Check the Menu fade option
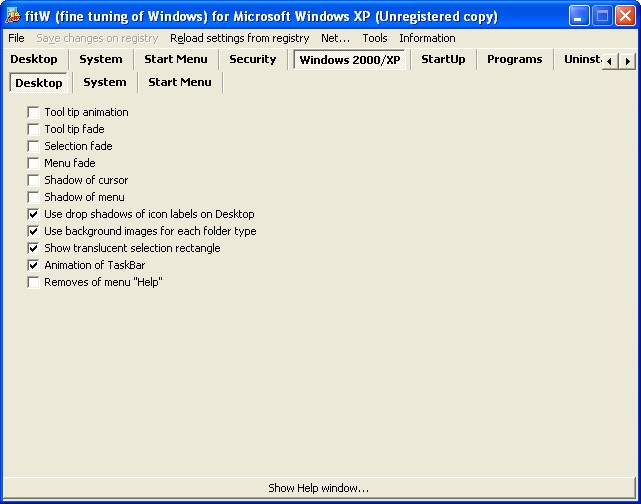Viewport: 641px width, 504px height. pyautogui.click(x=33, y=163)
